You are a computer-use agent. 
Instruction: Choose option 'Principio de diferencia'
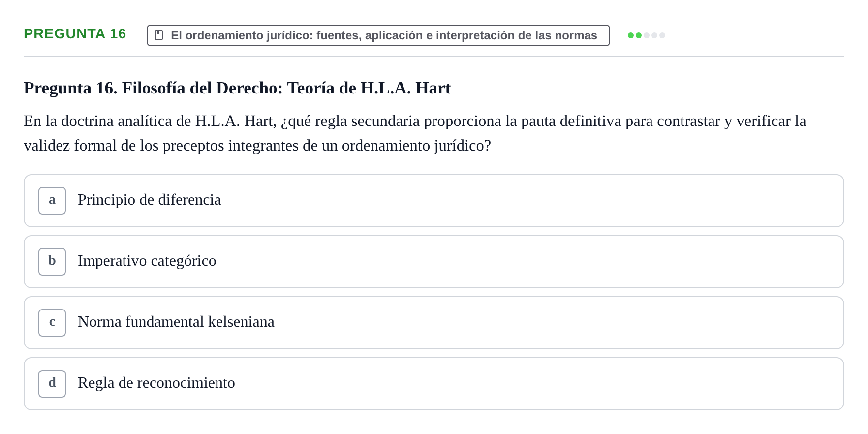coord(434,201)
